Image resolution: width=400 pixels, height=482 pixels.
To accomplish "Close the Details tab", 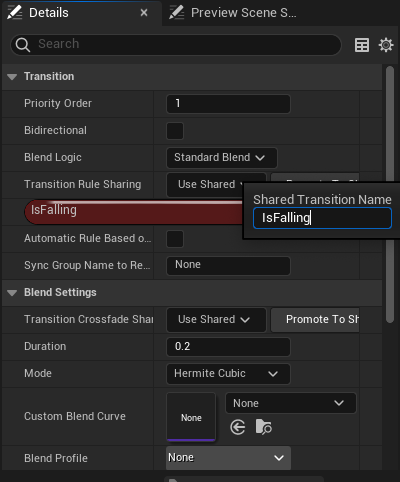I will pyautogui.click(x=144, y=13).
